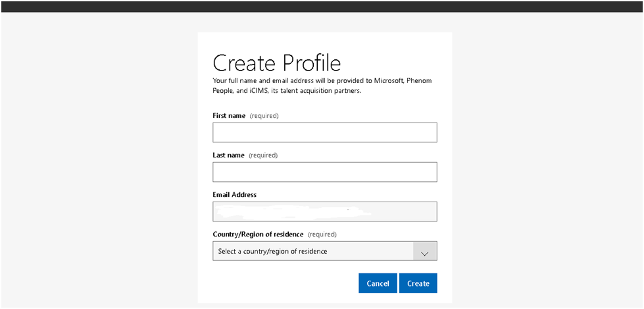The height and width of the screenshot is (309, 644).
Task: Select the 'Select a country/region of residence' placeholder text
Action: (273, 251)
